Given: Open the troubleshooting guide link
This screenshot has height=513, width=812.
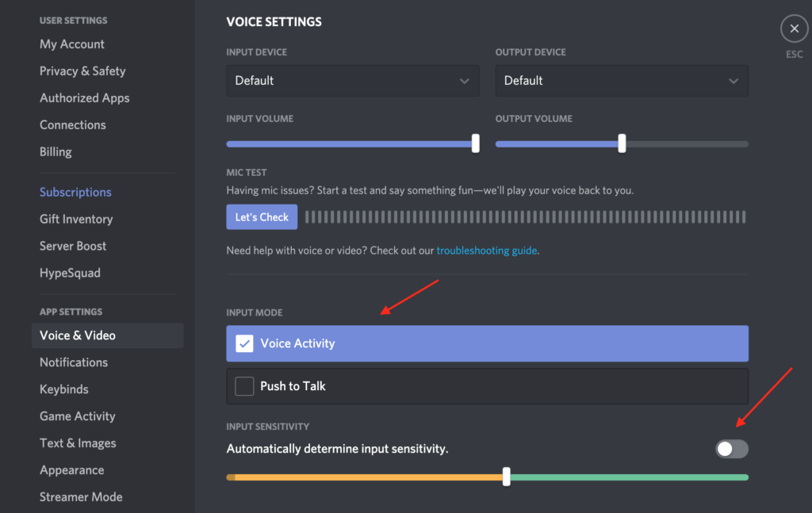Looking at the screenshot, I should tap(486, 250).
